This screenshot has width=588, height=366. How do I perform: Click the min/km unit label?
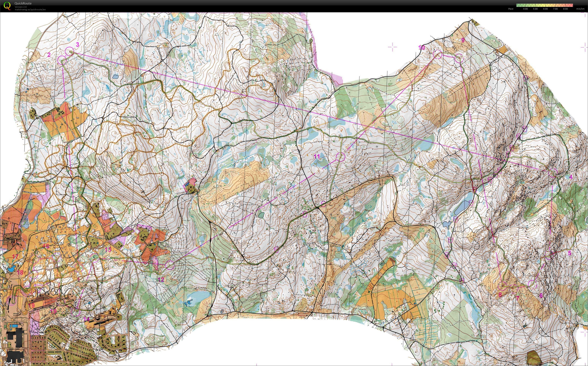coord(580,9)
